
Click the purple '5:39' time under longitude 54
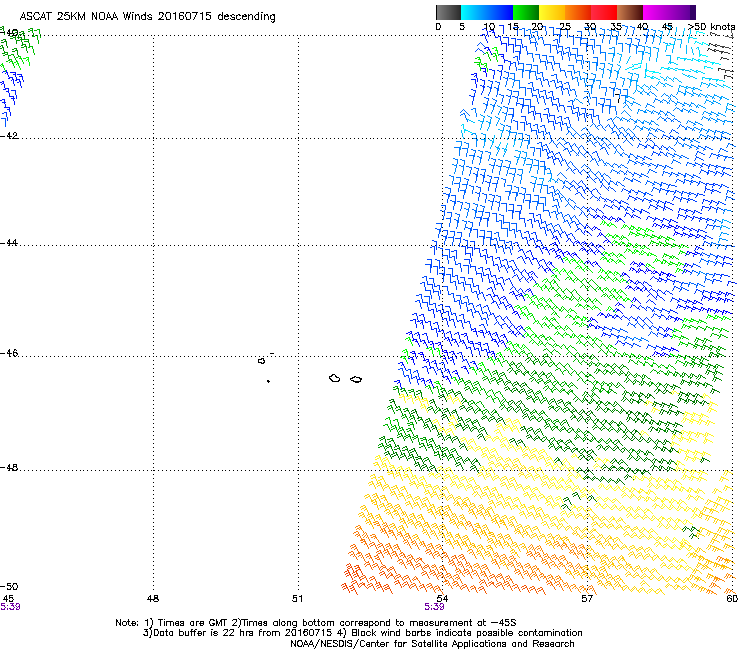tap(434, 607)
